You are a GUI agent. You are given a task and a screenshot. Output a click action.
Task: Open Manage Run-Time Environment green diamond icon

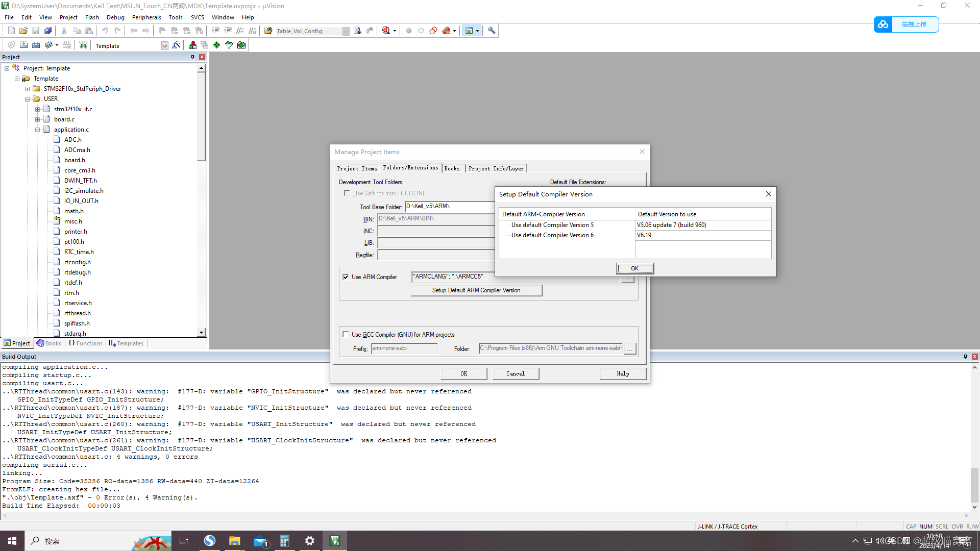pyautogui.click(x=217, y=45)
